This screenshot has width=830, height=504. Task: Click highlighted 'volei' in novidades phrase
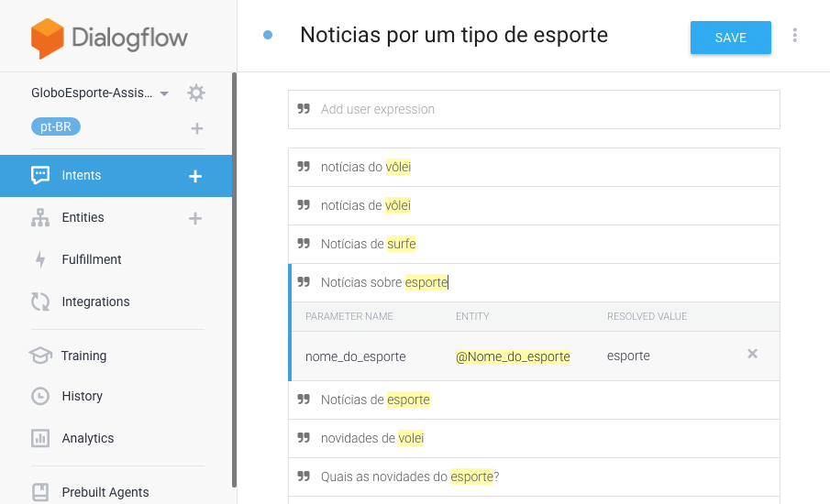click(x=411, y=438)
